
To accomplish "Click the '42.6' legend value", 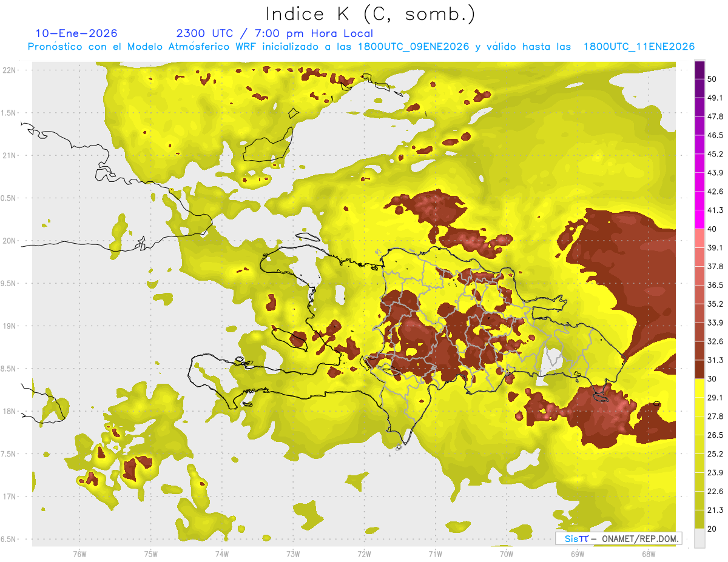I will tap(715, 192).
